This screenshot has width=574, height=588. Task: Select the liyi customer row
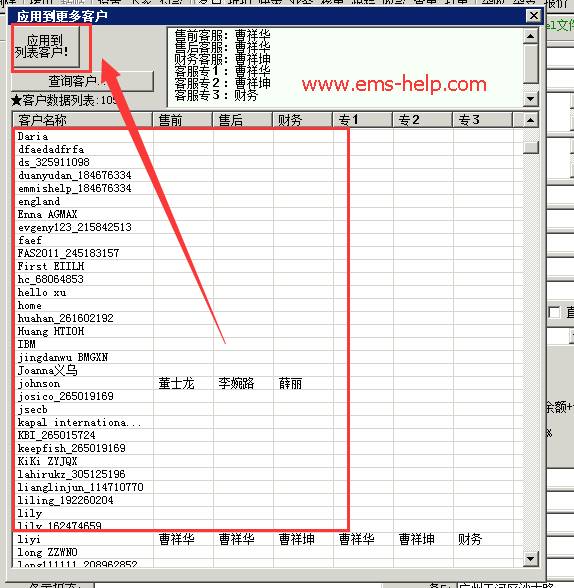pos(268,539)
